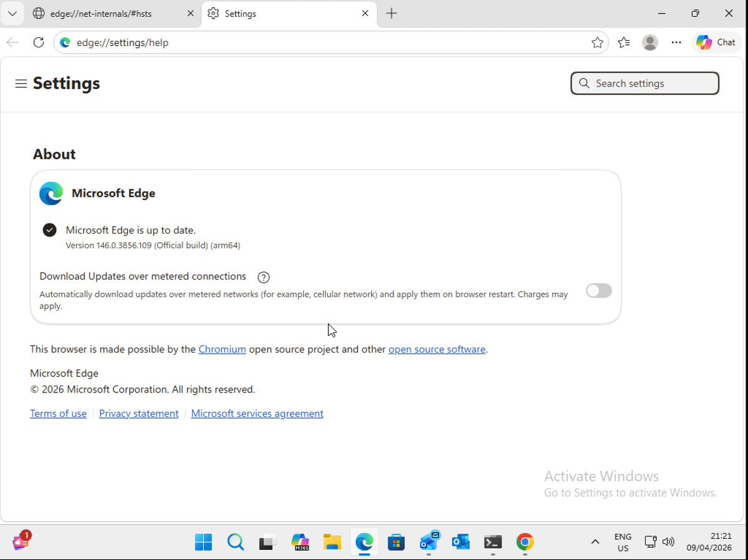Click the Edge site icon in address bar

click(x=65, y=42)
